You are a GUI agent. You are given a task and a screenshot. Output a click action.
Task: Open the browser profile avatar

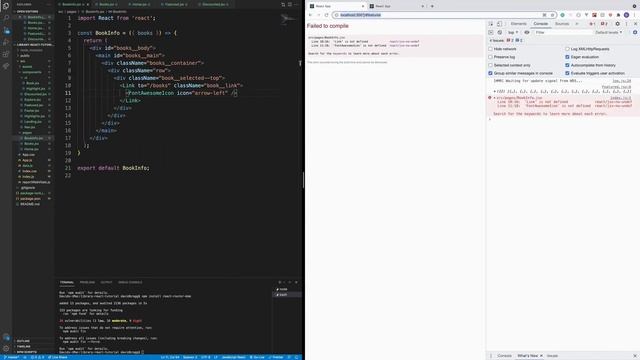(x=626, y=15)
